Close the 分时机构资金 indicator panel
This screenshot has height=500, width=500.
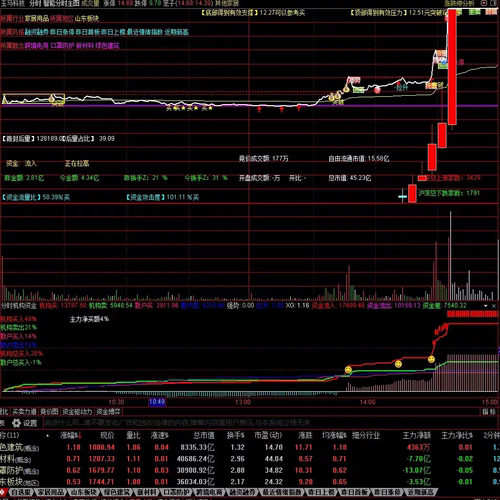(494, 306)
